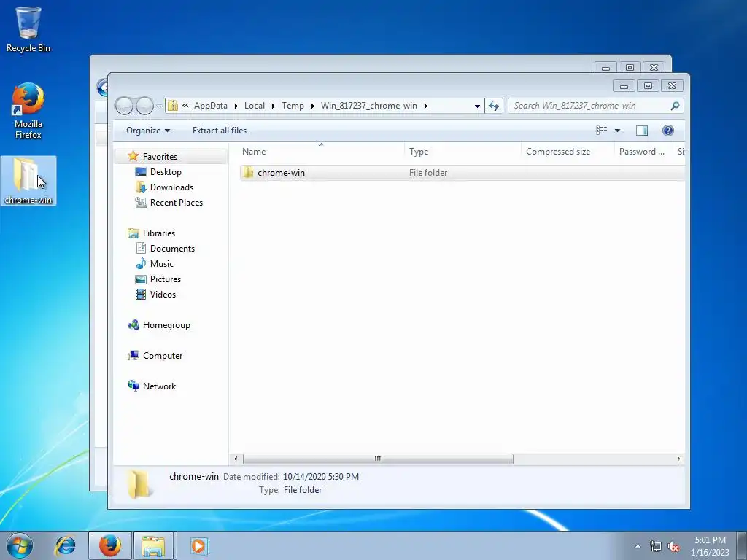Click the horizontal scrollbar left arrow
The image size is (747, 560).
[x=236, y=459]
